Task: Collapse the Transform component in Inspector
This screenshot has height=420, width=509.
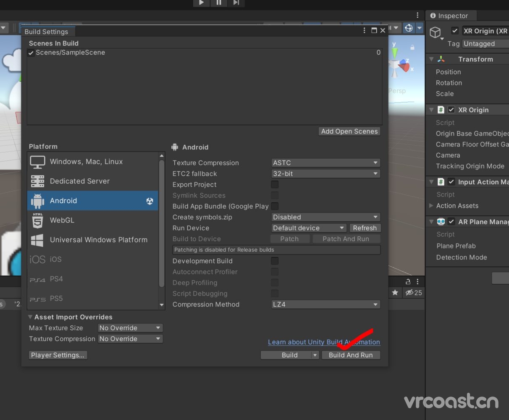Action: (x=431, y=59)
